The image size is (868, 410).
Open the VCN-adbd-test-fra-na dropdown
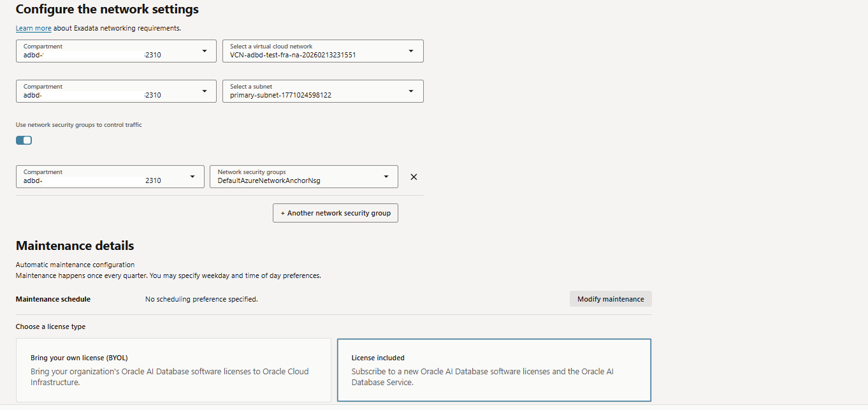point(322,55)
